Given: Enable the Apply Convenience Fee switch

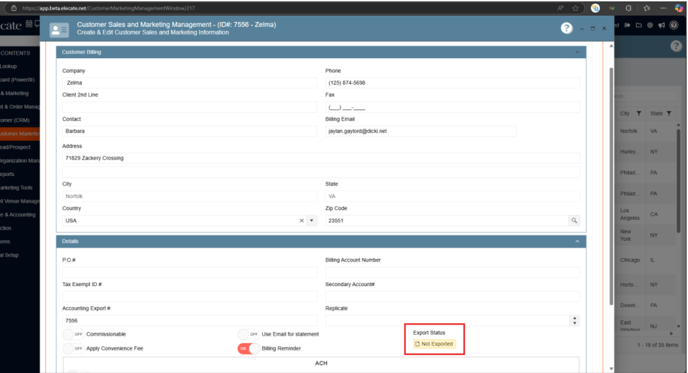Looking at the screenshot, I should click(73, 348).
